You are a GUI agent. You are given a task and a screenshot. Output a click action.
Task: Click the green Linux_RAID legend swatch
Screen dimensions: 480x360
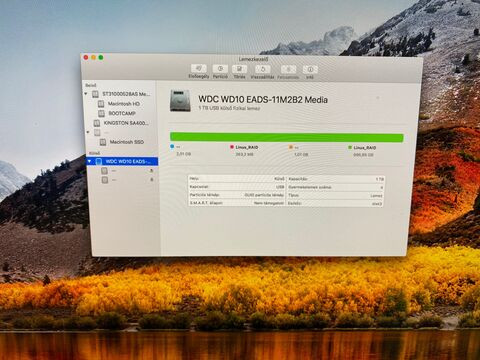pos(350,147)
